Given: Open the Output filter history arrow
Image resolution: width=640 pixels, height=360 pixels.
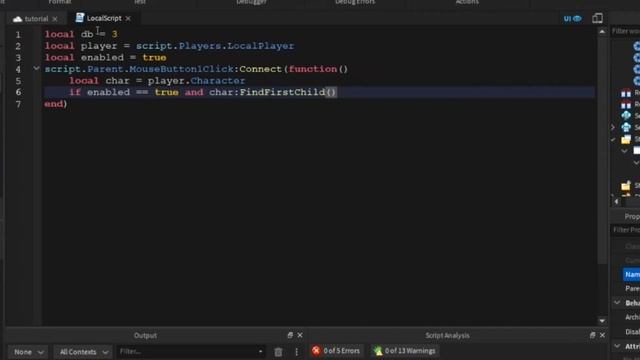Looking at the screenshot, I should (260, 351).
